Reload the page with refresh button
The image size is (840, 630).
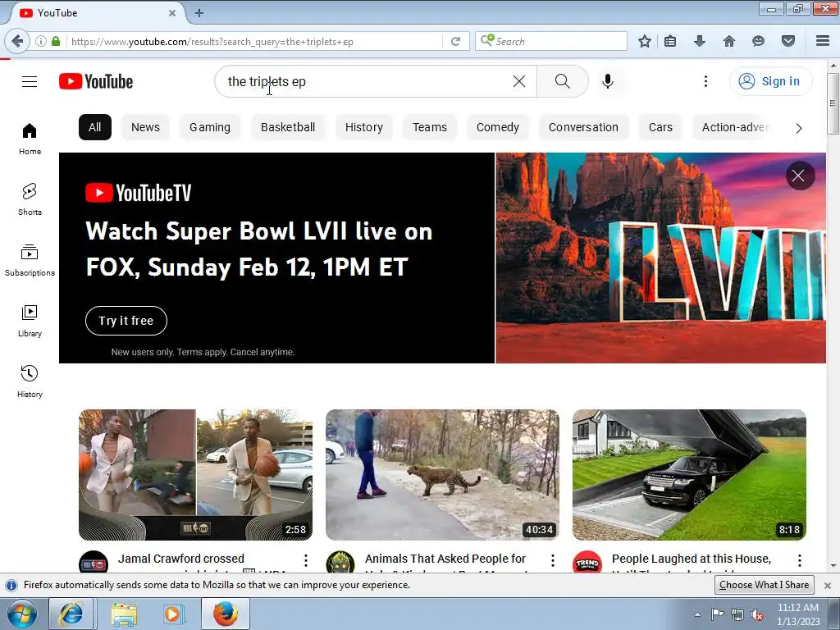[x=455, y=41]
